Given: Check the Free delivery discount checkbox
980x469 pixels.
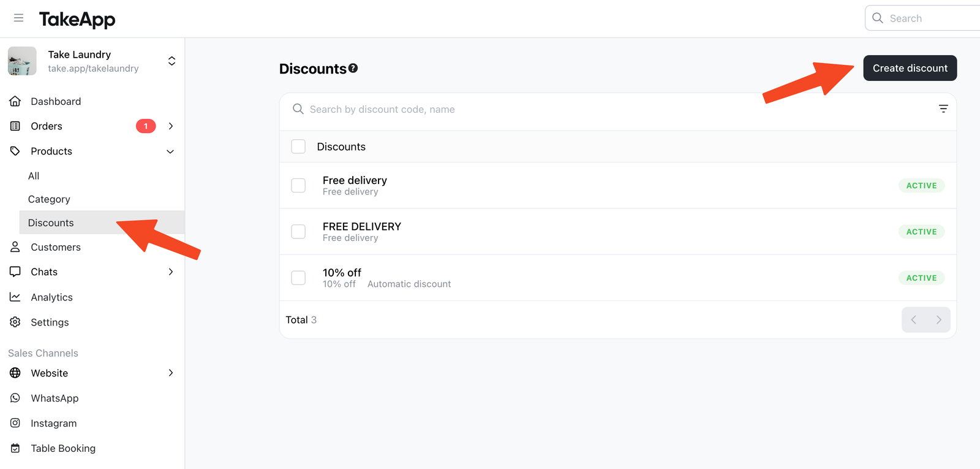Looking at the screenshot, I should point(298,185).
